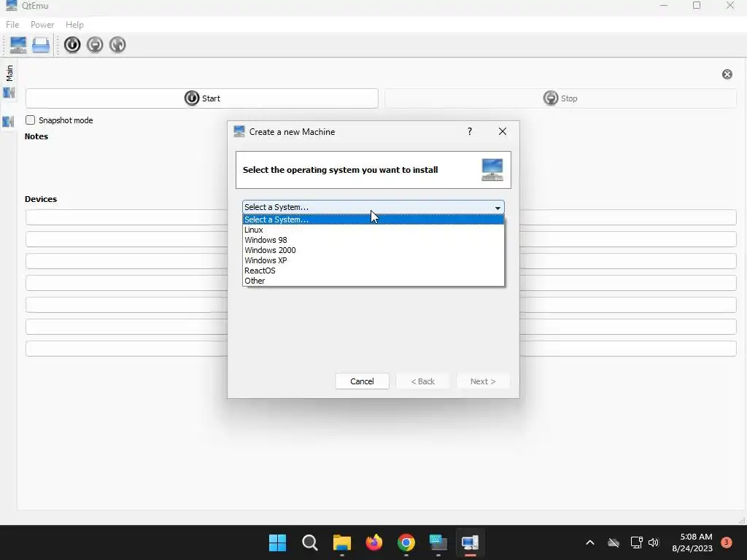
Task: Choose ReactOS from the system list
Action: 373,271
